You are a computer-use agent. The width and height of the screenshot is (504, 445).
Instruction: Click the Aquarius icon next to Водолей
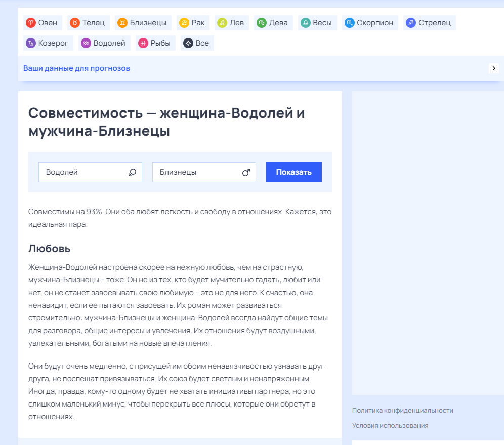point(86,43)
